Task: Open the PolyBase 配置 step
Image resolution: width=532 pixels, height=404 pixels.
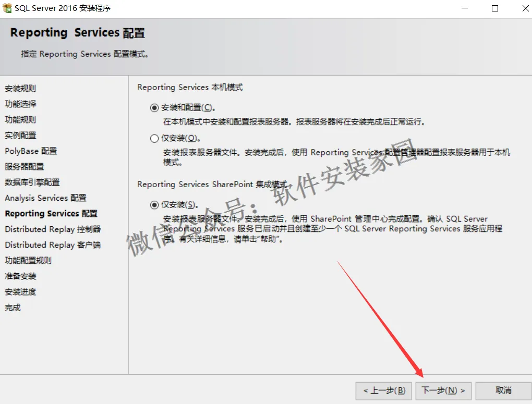Action: (31, 151)
